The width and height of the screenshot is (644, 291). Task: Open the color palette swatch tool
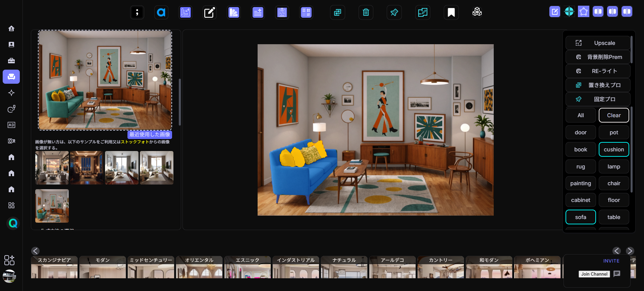(x=234, y=12)
